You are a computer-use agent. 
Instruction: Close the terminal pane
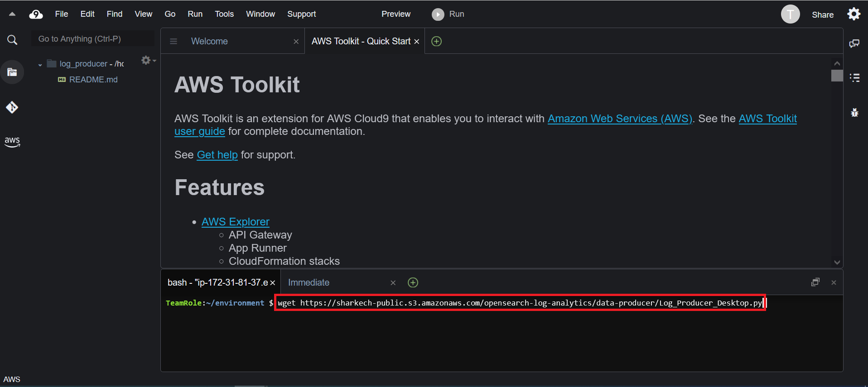coord(834,282)
